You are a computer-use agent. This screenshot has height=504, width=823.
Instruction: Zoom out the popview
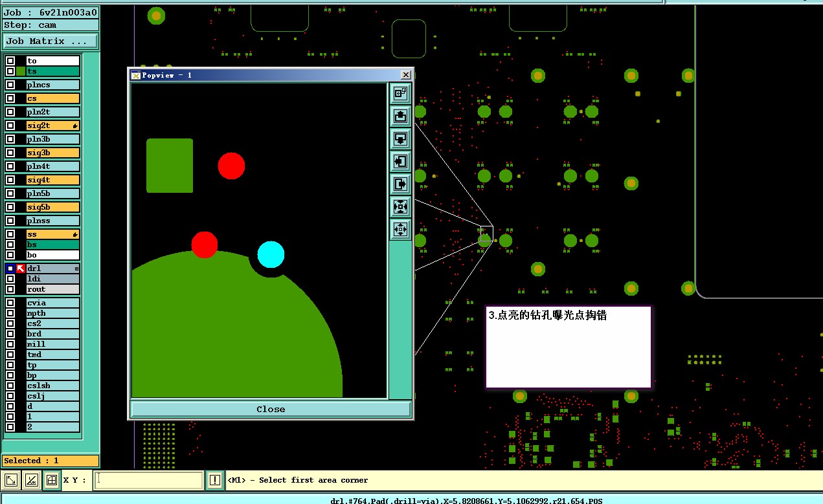(x=400, y=229)
